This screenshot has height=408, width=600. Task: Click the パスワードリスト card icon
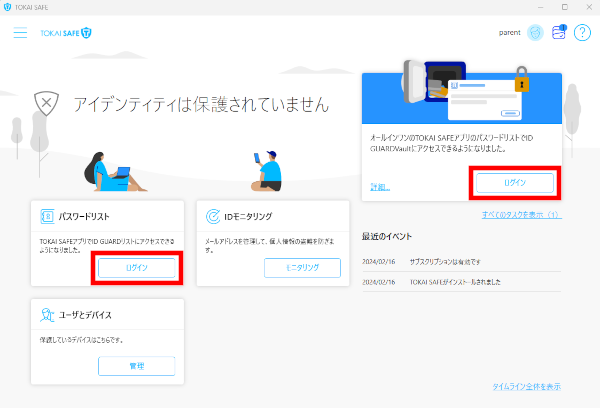47,216
